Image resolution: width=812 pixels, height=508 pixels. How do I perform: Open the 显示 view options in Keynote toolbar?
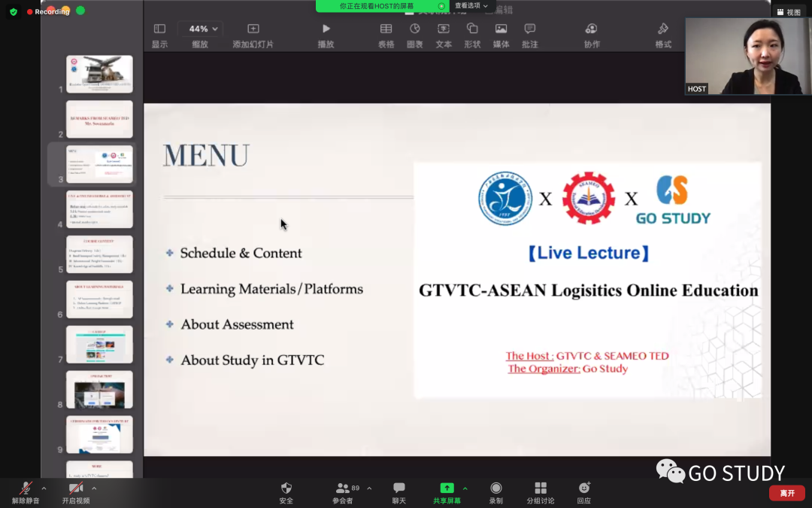[159, 35]
